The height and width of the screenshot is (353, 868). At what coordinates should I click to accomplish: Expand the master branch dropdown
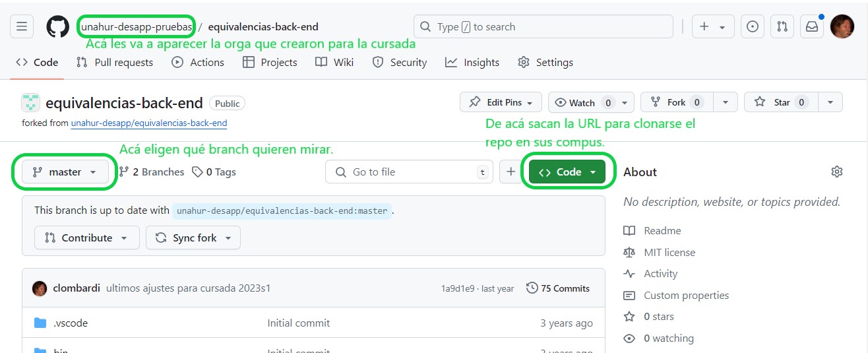(65, 172)
